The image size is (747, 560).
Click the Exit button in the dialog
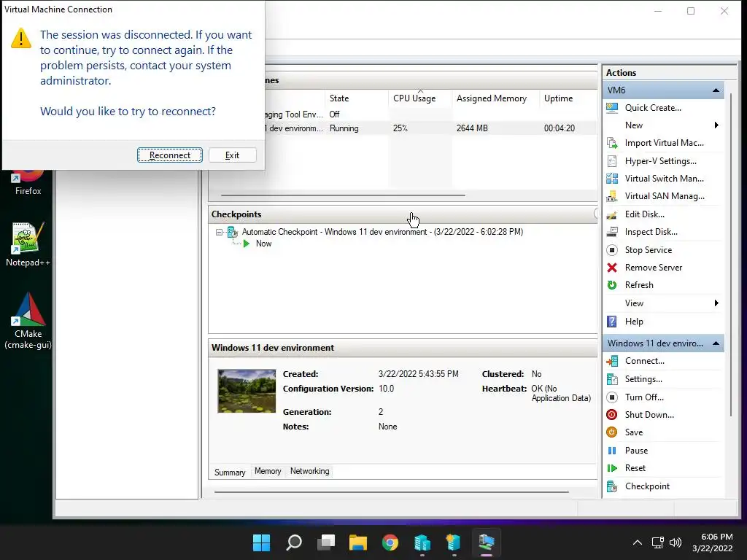(x=232, y=155)
